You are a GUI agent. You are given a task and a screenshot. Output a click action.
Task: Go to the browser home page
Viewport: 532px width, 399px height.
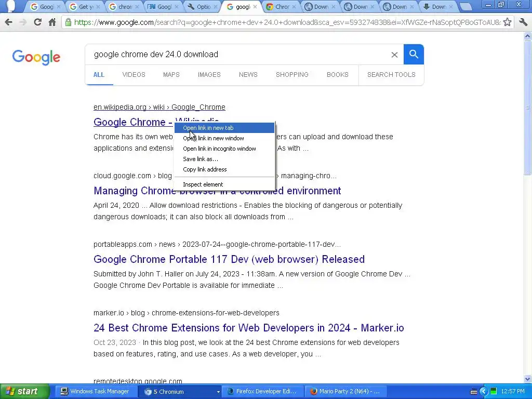[52, 22]
